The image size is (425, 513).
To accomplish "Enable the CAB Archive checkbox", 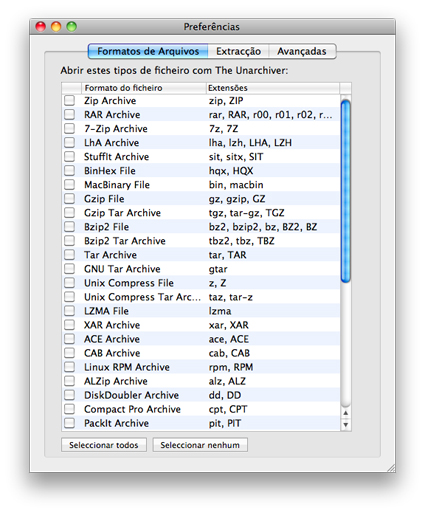I will pyautogui.click(x=69, y=353).
